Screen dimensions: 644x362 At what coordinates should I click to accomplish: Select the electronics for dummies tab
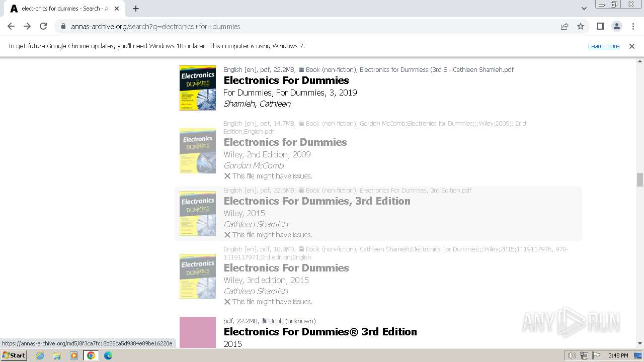[x=64, y=9]
